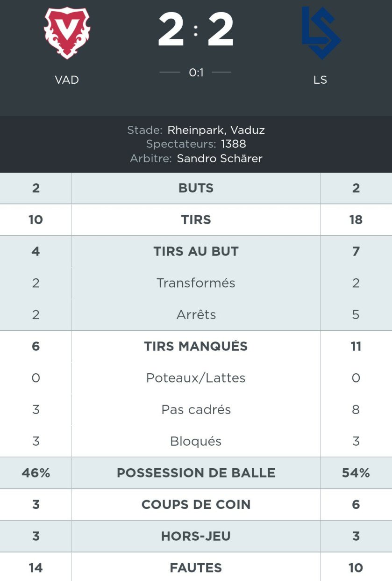Click the Transformés sub-row label
This screenshot has width=392, height=581.
point(196,283)
